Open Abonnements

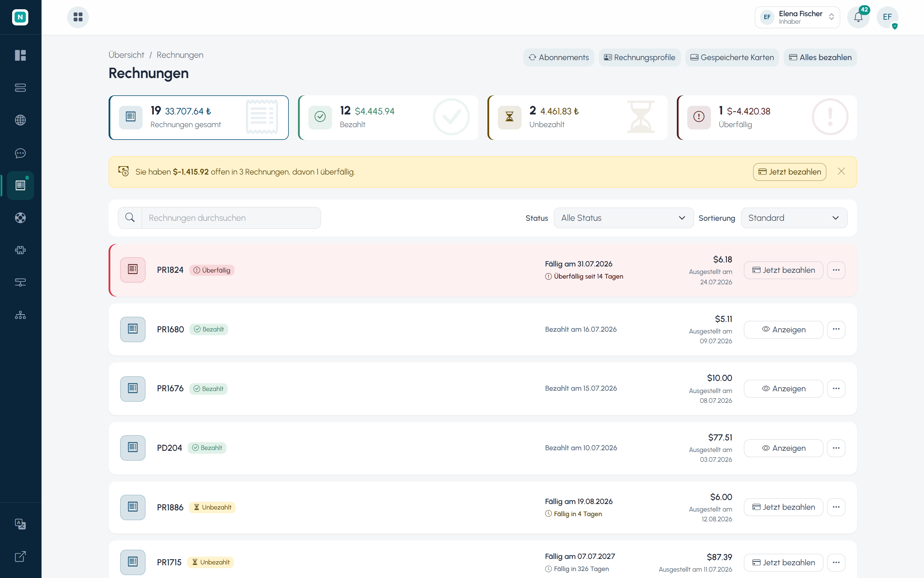point(559,57)
